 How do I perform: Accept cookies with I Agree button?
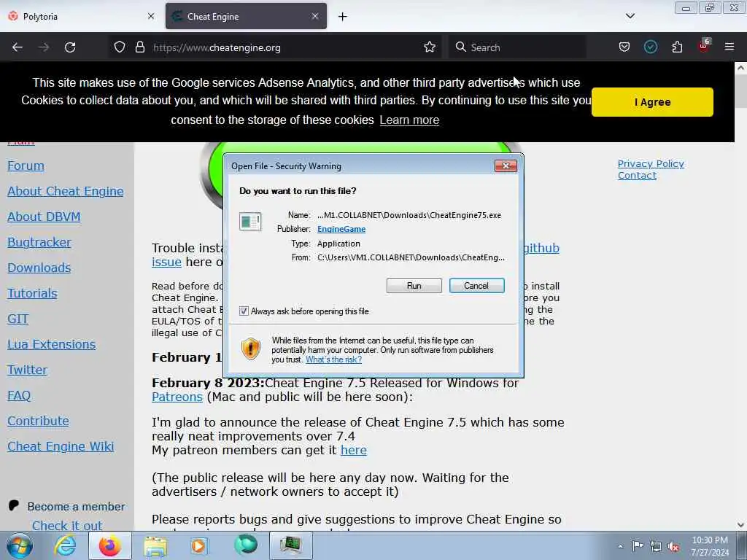pyautogui.click(x=652, y=102)
